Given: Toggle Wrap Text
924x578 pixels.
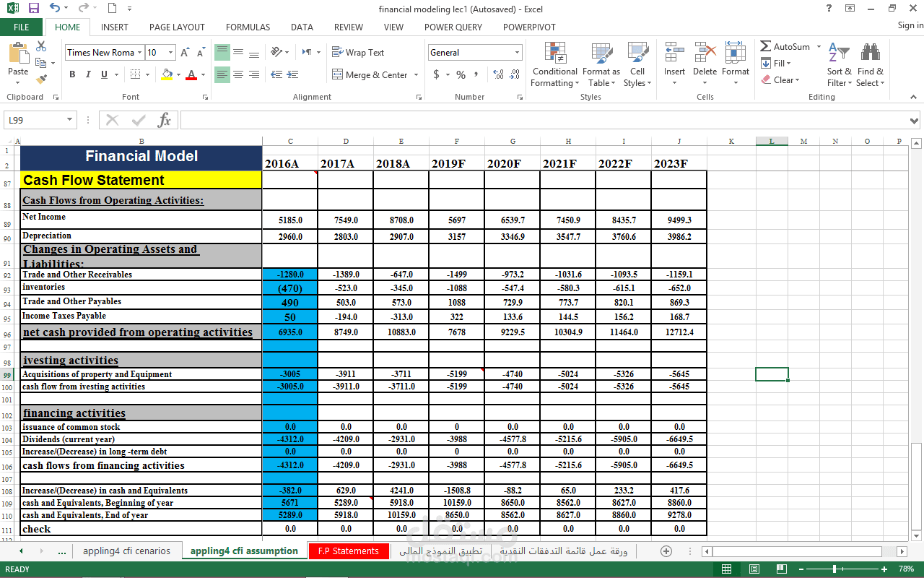Looking at the screenshot, I should 357,52.
